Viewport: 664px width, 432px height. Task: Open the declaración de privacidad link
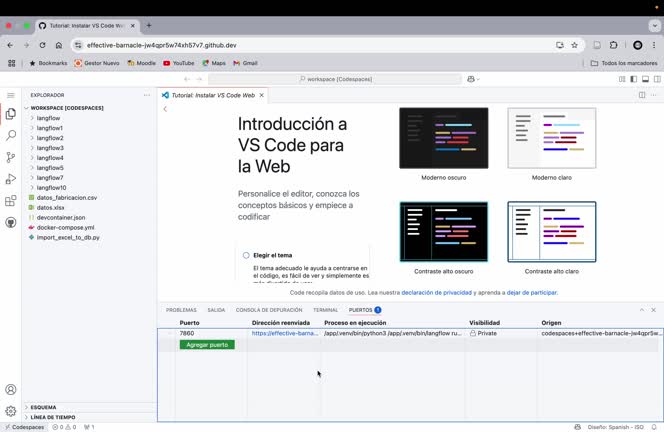436,293
